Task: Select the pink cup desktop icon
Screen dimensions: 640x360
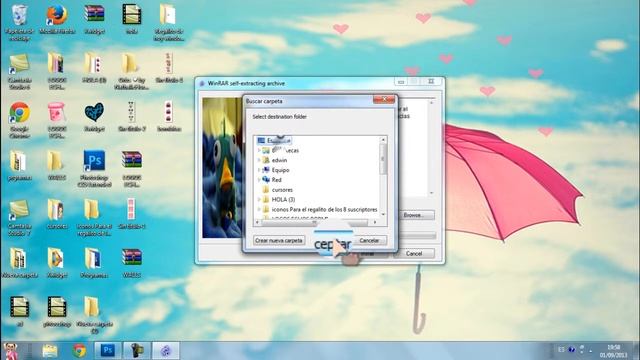Action: point(56,113)
